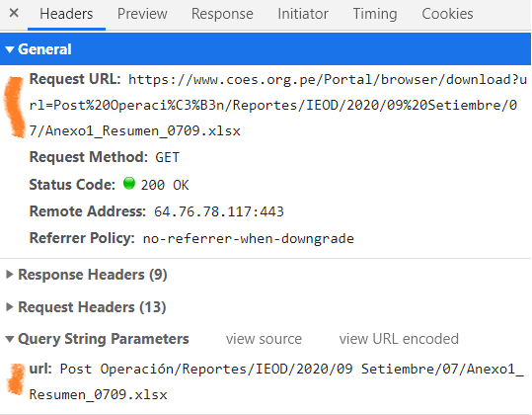Open the Response tab
Screen dimensions: 532x415
pyautogui.click(x=222, y=14)
